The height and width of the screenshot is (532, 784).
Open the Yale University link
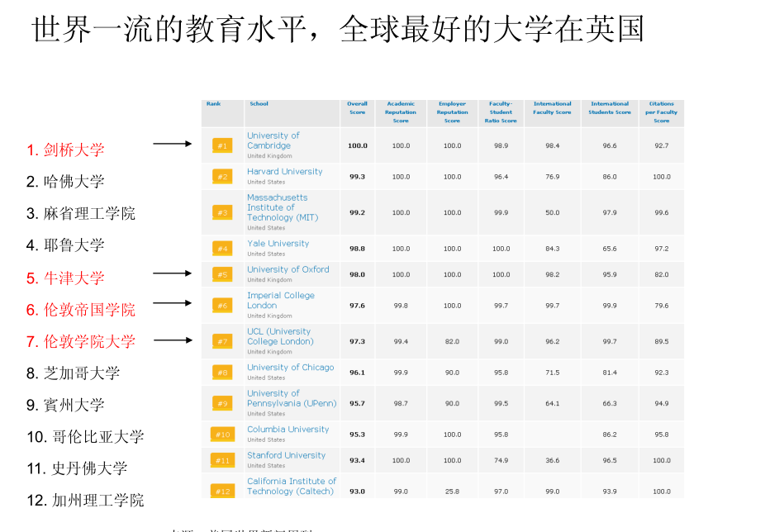278,244
